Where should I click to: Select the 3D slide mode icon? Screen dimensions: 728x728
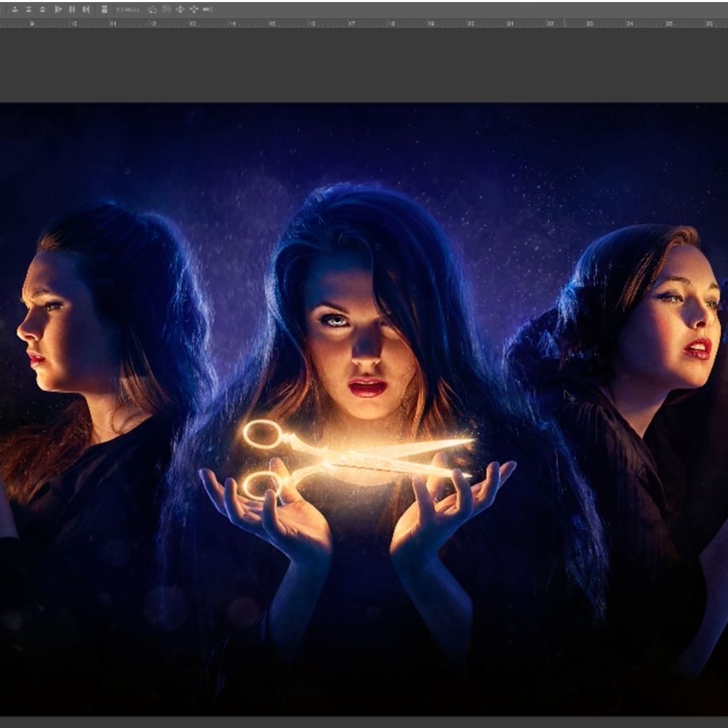tap(194, 9)
